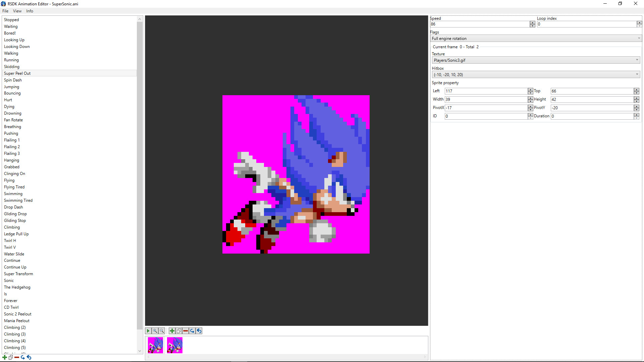The width and height of the screenshot is (644, 362).
Task: Open the Info menu
Action: click(x=30, y=11)
